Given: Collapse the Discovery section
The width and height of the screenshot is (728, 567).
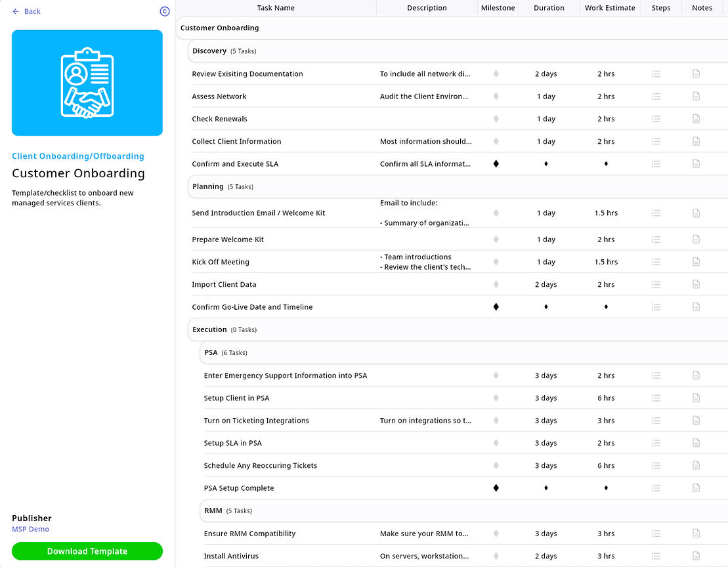Looking at the screenshot, I should (x=209, y=51).
